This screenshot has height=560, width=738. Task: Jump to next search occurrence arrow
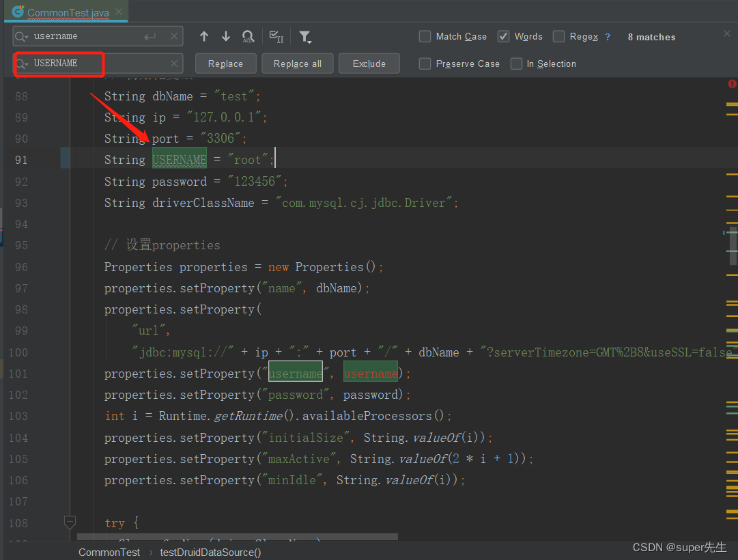click(x=226, y=36)
